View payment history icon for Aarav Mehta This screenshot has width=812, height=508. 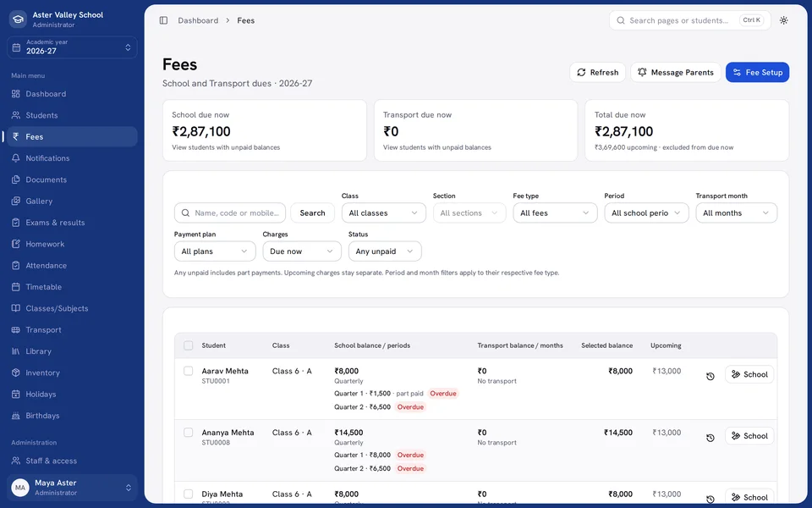coord(710,376)
